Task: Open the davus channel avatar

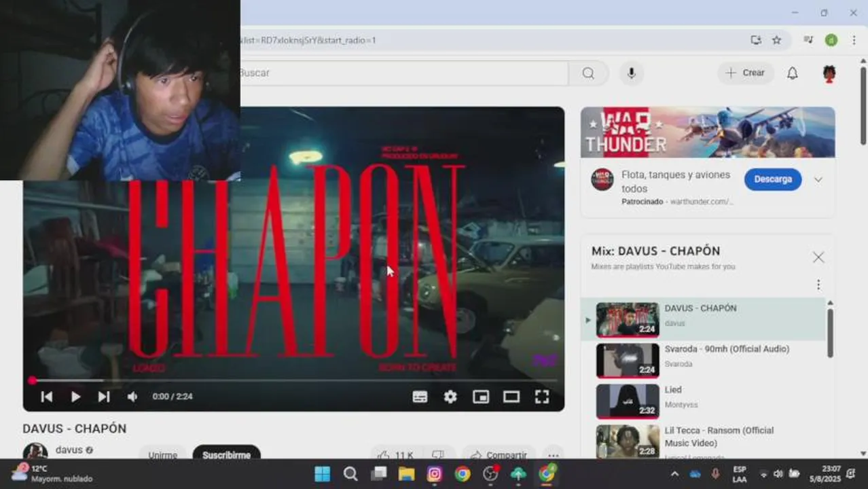Action: (x=35, y=451)
